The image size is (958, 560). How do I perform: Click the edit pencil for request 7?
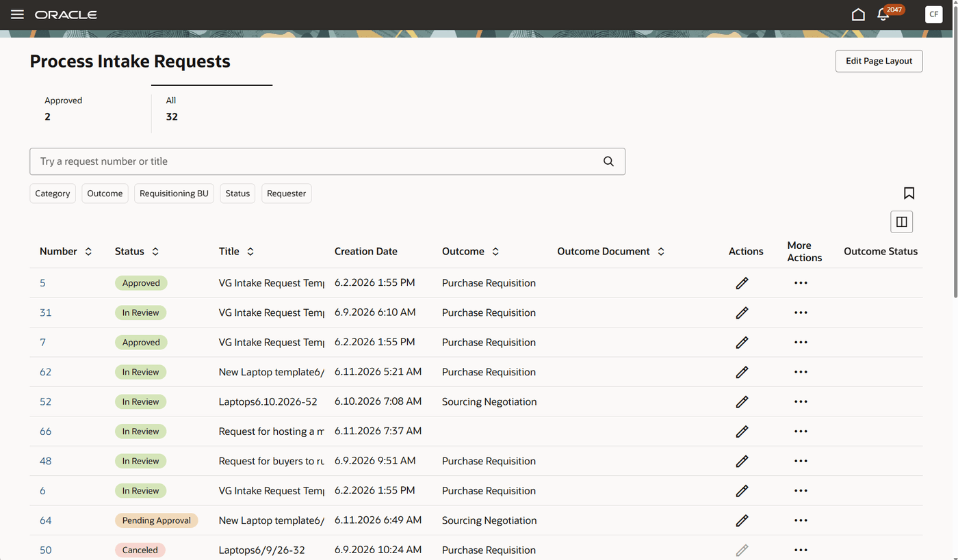pyautogui.click(x=742, y=343)
